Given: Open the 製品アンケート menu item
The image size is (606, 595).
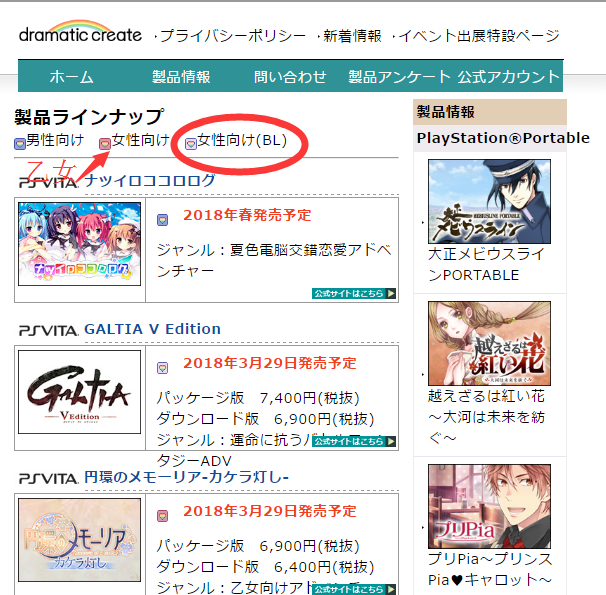Looking at the screenshot, I should pyautogui.click(x=399, y=76).
